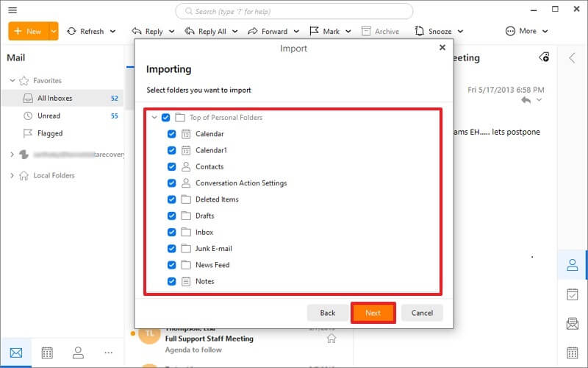588x368 pixels.
Task: Click the Reply All toolbar button
Action: point(206,32)
